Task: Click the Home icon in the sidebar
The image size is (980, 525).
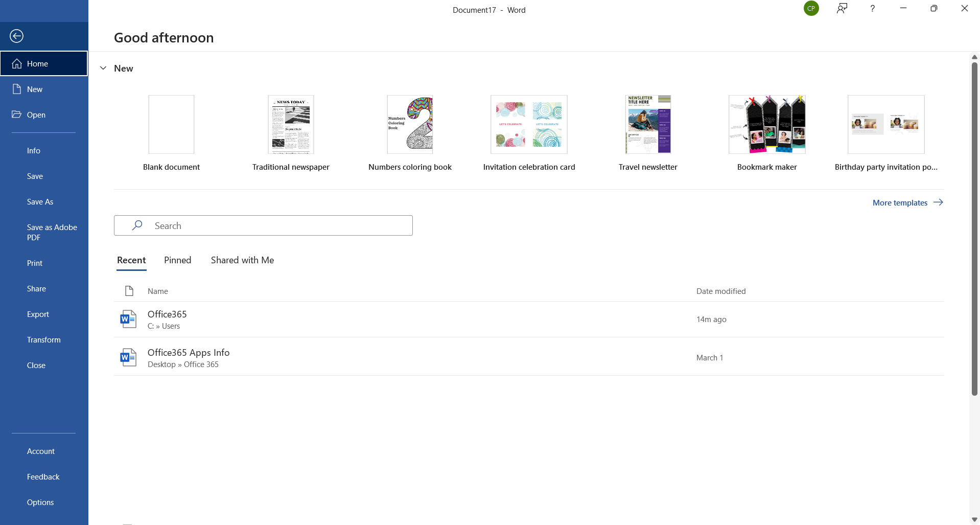Action: tap(17, 63)
